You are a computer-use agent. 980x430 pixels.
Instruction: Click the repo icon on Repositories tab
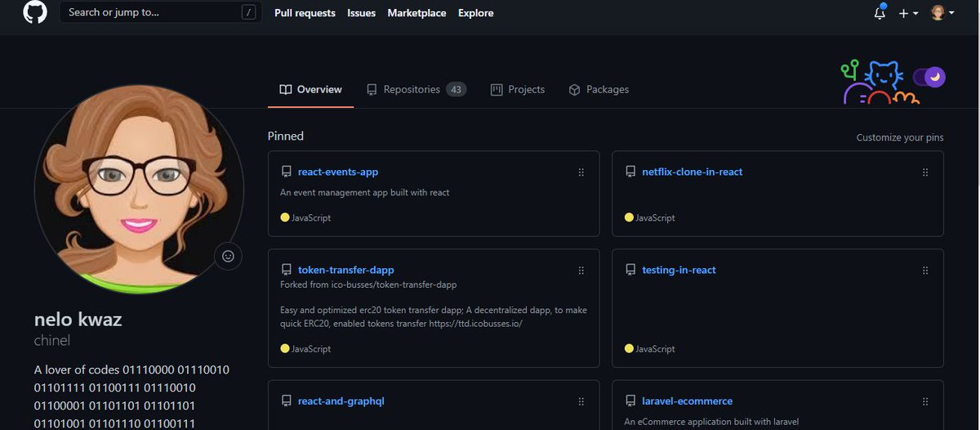pos(372,90)
